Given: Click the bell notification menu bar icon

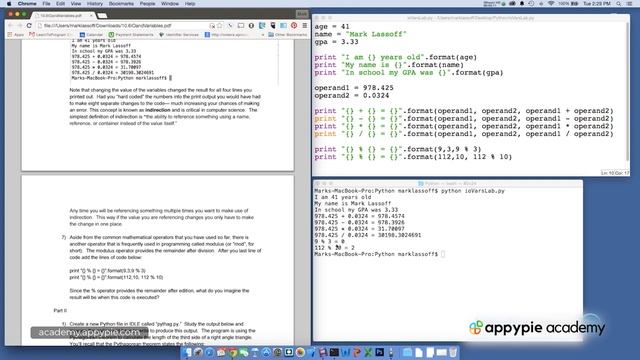Looking at the screenshot, I should click(x=522, y=4).
